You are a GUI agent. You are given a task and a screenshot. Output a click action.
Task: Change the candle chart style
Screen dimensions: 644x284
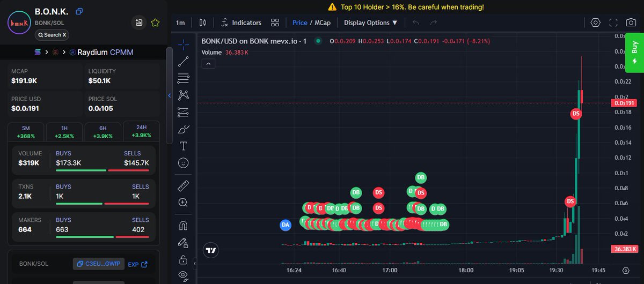tap(202, 23)
